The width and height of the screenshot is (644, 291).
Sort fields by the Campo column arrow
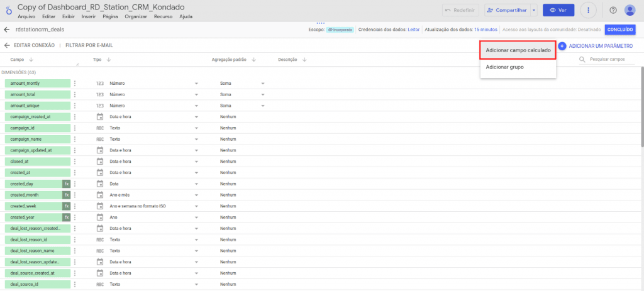click(31, 60)
